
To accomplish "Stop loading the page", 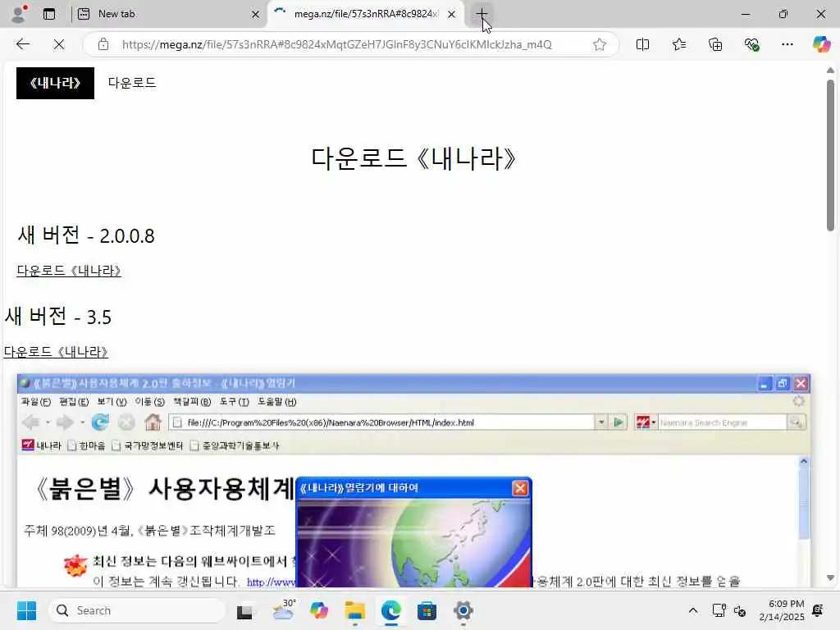I will pos(59,44).
